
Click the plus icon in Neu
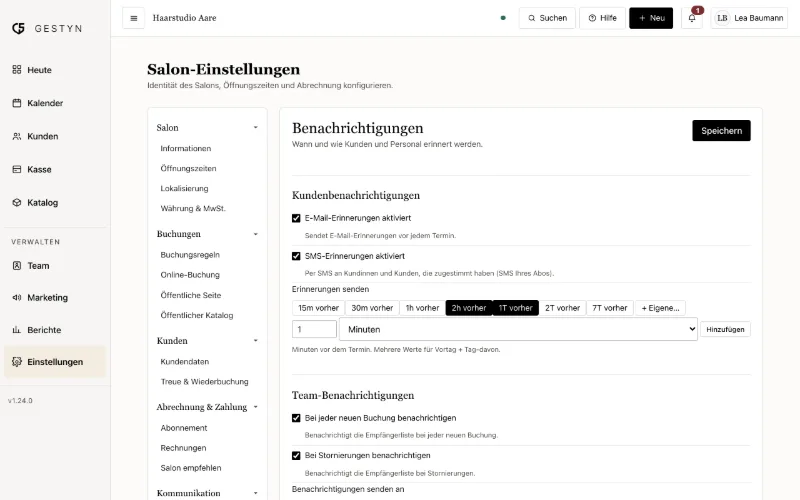pos(642,18)
